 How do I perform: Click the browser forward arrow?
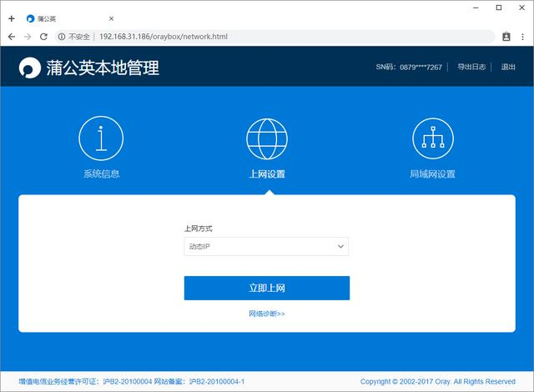pyautogui.click(x=28, y=37)
